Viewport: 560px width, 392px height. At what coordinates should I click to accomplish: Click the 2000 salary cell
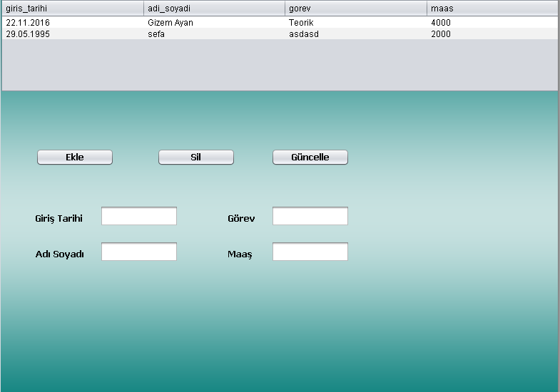[441, 33]
